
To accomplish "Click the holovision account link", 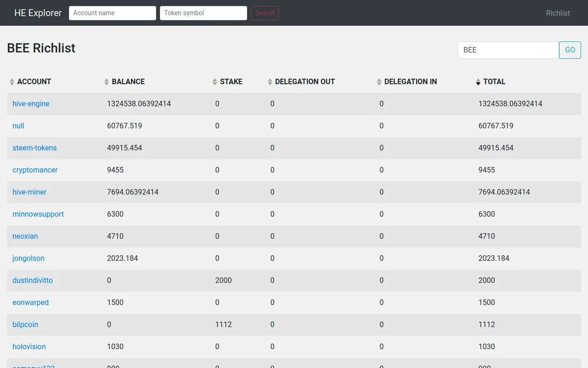I will pos(29,347).
